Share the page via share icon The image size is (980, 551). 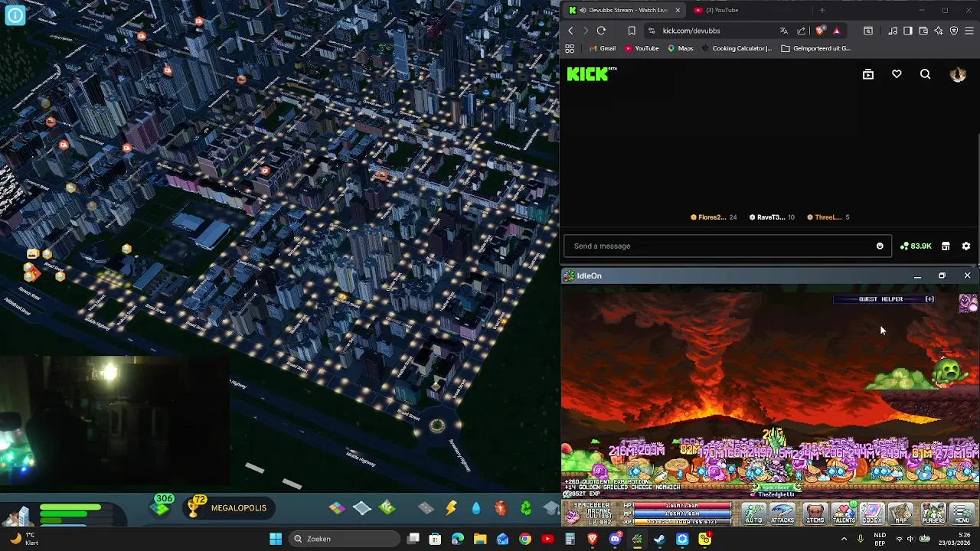(x=801, y=31)
